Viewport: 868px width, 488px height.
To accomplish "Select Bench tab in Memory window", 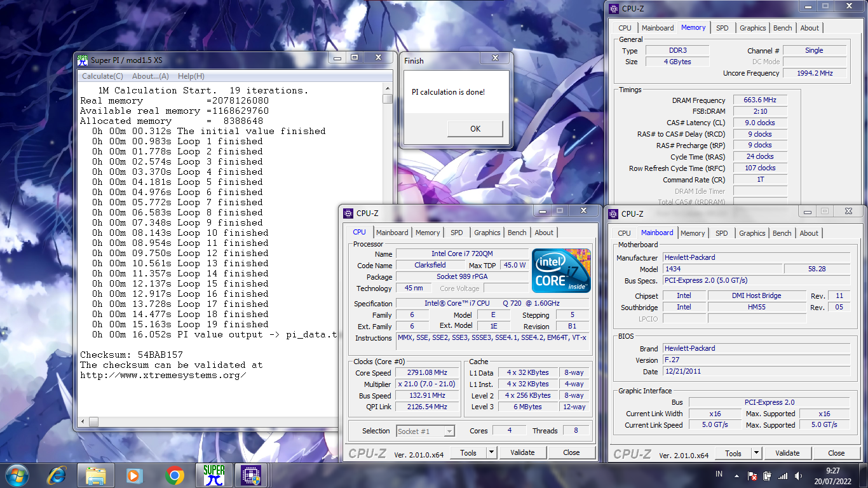I will [783, 28].
